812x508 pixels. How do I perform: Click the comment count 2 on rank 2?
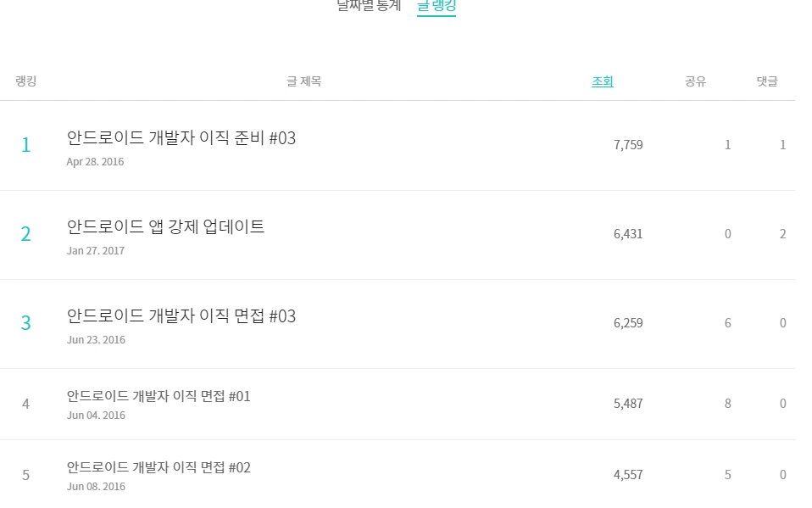(782, 233)
